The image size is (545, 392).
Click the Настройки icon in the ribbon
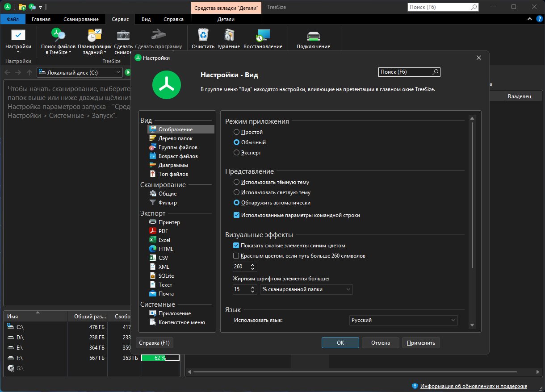[x=18, y=36]
